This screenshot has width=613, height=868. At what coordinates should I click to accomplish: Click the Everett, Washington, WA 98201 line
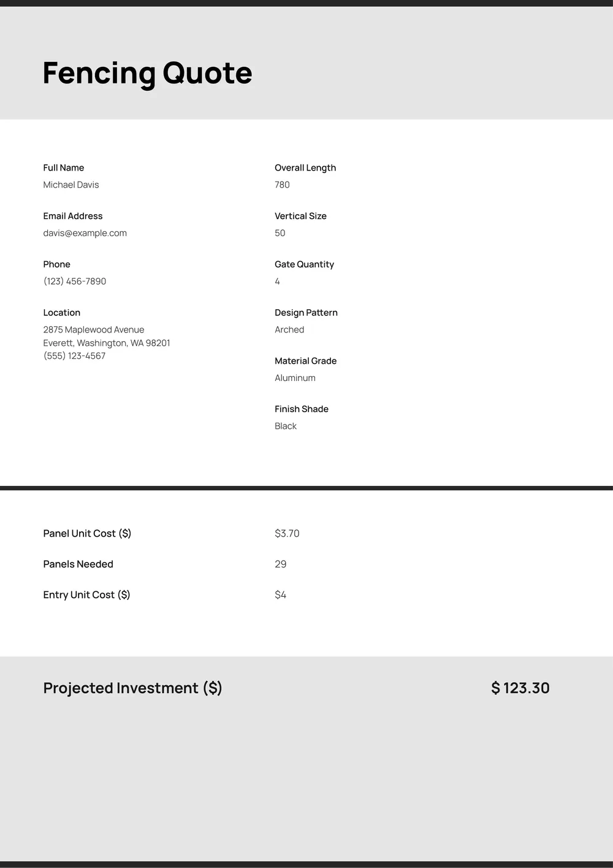click(x=107, y=343)
